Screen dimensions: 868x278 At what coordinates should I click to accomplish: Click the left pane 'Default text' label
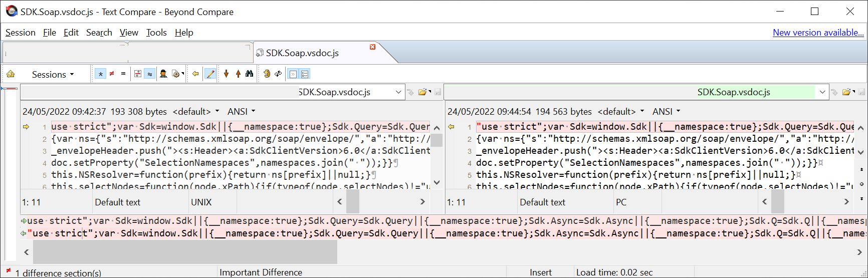coord(118,202)
